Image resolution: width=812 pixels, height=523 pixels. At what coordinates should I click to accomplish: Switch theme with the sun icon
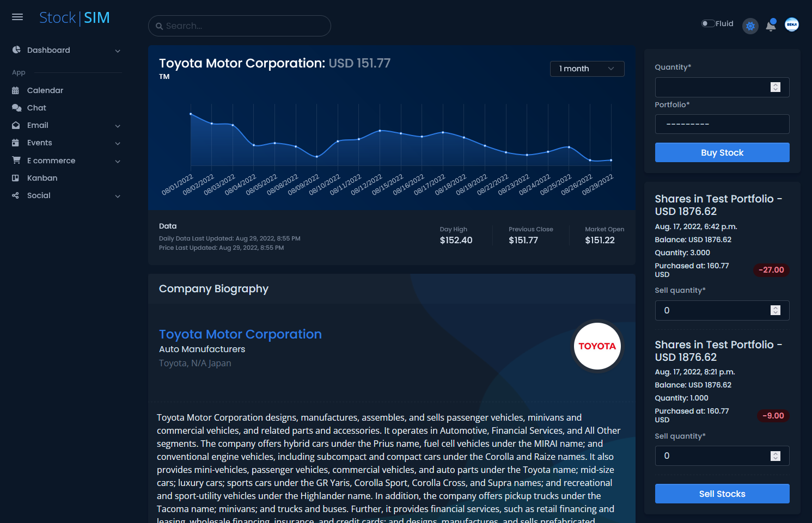750,26
